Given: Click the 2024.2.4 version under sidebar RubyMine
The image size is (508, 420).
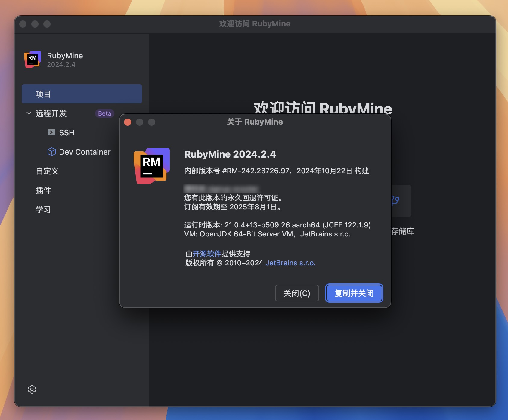Looking at the screenshot, I should tap(61, 65).
